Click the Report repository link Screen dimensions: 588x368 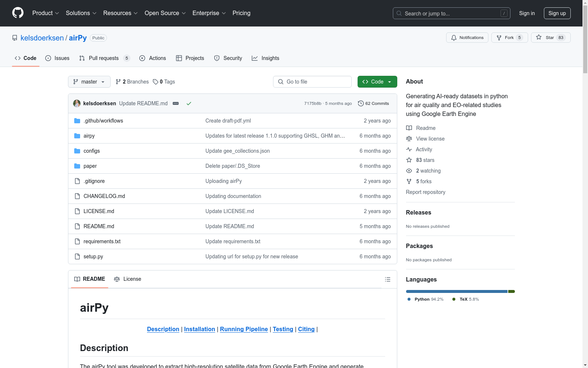(426, 192)
